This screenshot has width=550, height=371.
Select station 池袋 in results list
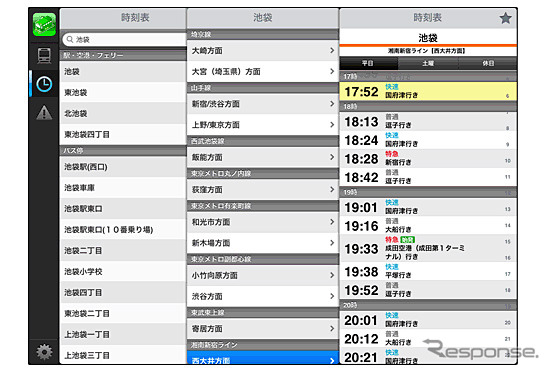[123, 72]
